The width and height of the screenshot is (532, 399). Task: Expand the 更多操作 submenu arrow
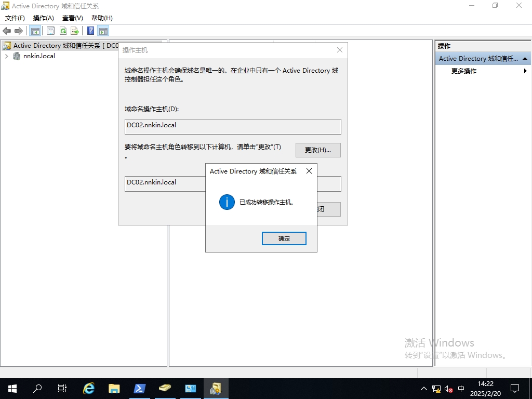[525, 71]
